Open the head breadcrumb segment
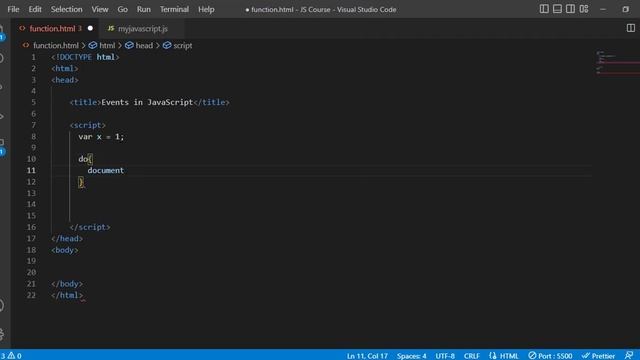Image resolution: width=640 pixels, height=360 pixels. (x=144, y=45)
